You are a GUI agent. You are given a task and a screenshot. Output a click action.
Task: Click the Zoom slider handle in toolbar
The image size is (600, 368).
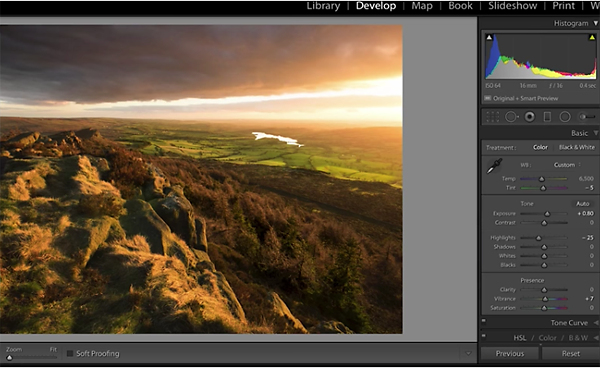click(10, 358)
